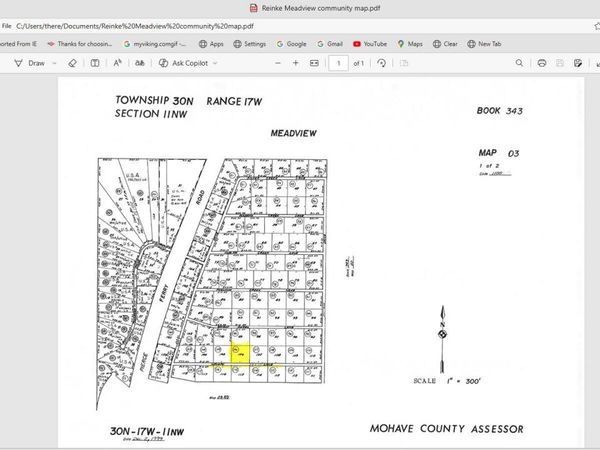
Task: Click the address bar URL
Action: click(x=135, y=26)
